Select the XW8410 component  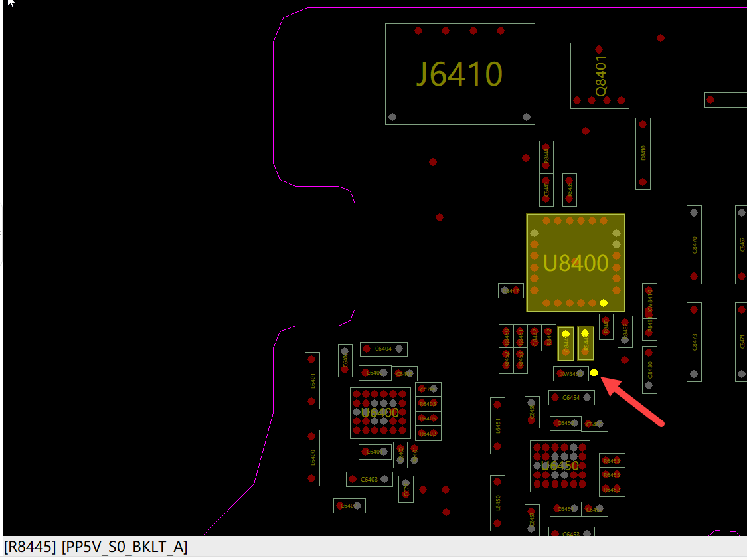(x=649, y=302)
